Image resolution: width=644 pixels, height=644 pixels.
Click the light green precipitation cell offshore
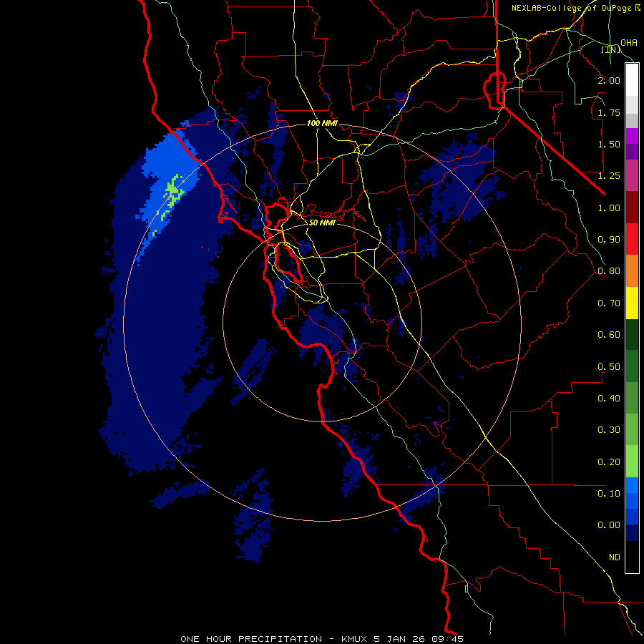tap(173, 191)
